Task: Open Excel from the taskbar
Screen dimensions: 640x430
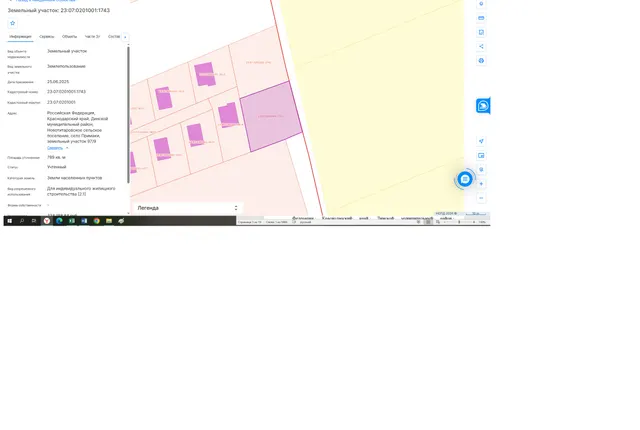Action: [x=72, y=221]
